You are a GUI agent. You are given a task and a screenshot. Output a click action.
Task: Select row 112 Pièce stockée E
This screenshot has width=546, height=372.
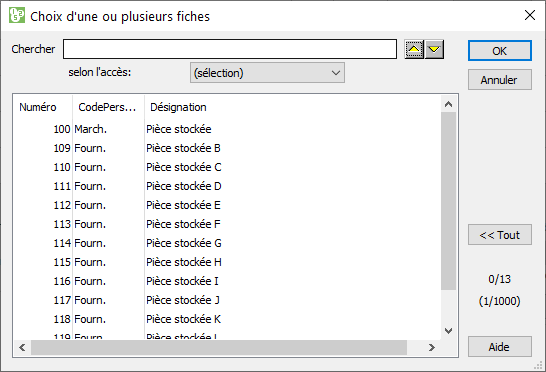pyautogui.click(x=227, y=205)
